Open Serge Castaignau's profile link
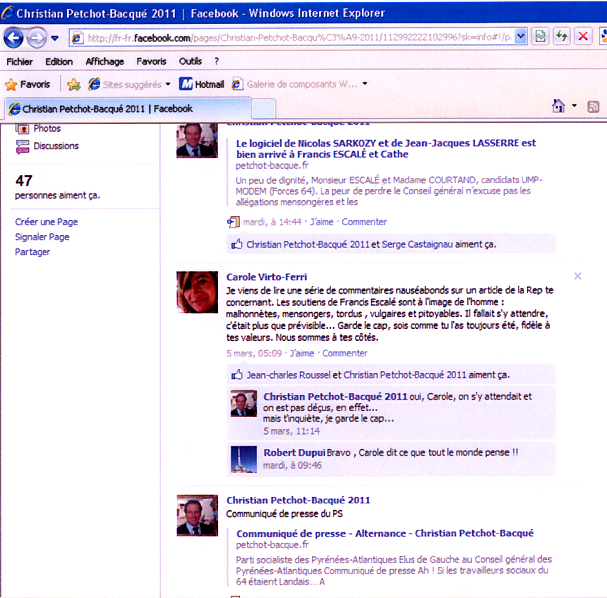This screenshot has width=607, height=598. pyautogui.click(x=417, y=244)
